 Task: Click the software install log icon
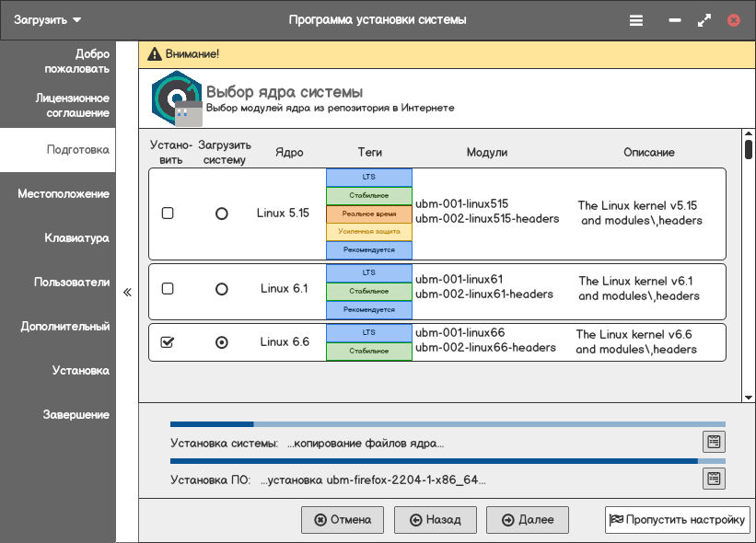pos(714,479)
